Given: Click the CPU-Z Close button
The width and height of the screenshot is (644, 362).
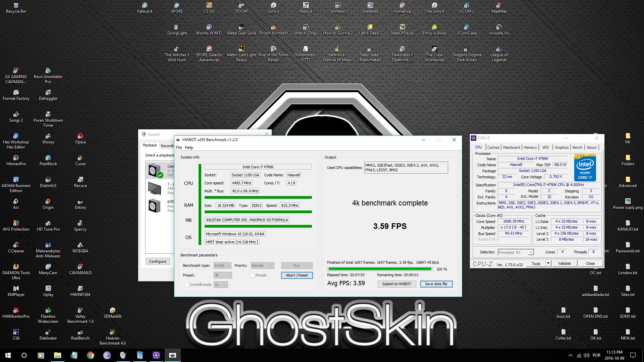Looking at the screenshot, I should [590, 263].
